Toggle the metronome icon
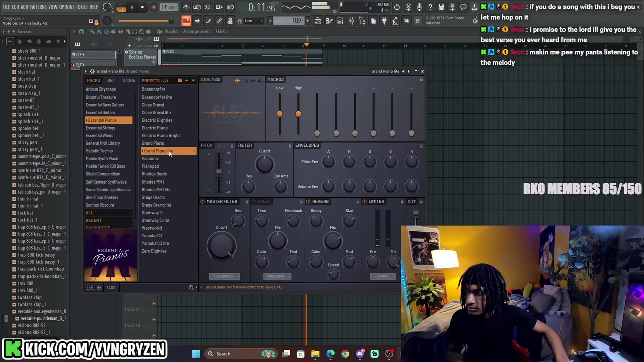Viewport: 644px width, 362px height. 186,7
